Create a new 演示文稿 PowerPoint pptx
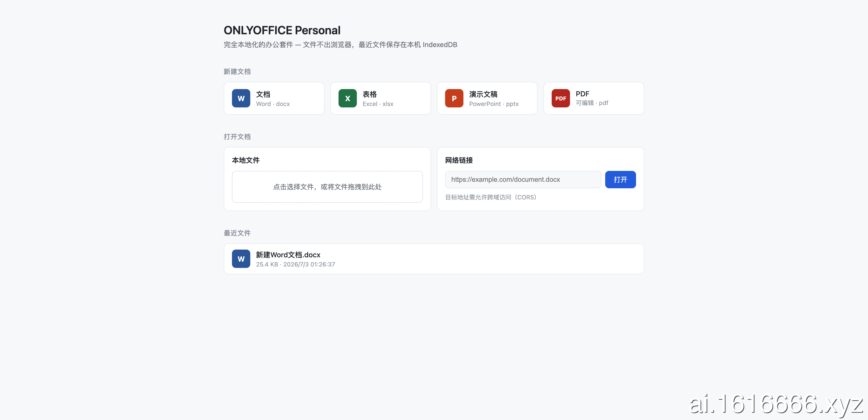This screenshot has width=868, height=420. click(487, 98)
